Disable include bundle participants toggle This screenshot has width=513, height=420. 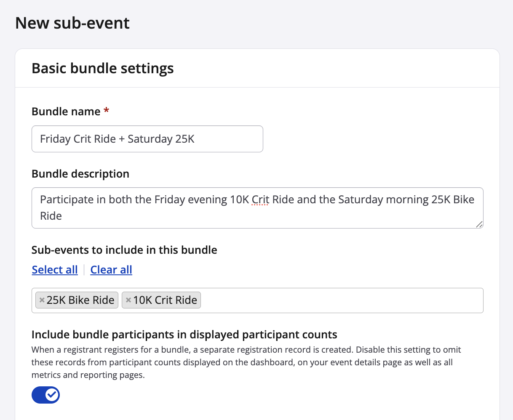tap(45, 395)
